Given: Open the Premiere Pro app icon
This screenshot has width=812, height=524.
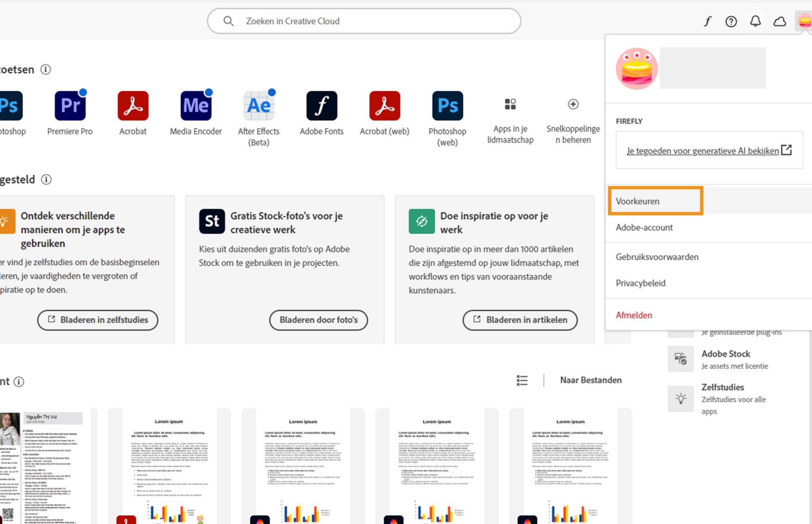Looking at the screenshot, I should pyautogui.click(x=70, y=106).
